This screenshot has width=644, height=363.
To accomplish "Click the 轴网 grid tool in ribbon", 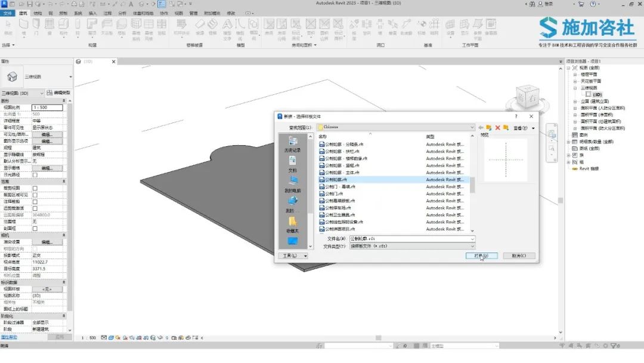I will point(435,27).
